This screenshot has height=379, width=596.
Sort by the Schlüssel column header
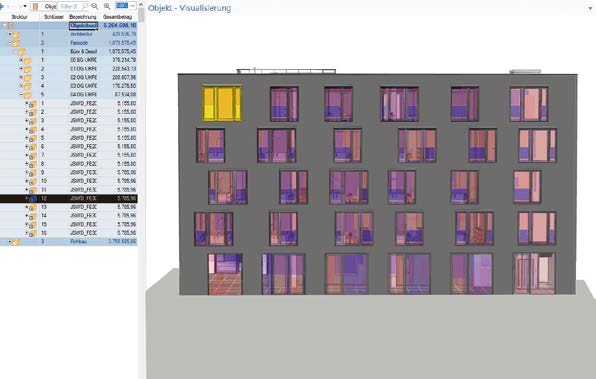pos(54,17)
